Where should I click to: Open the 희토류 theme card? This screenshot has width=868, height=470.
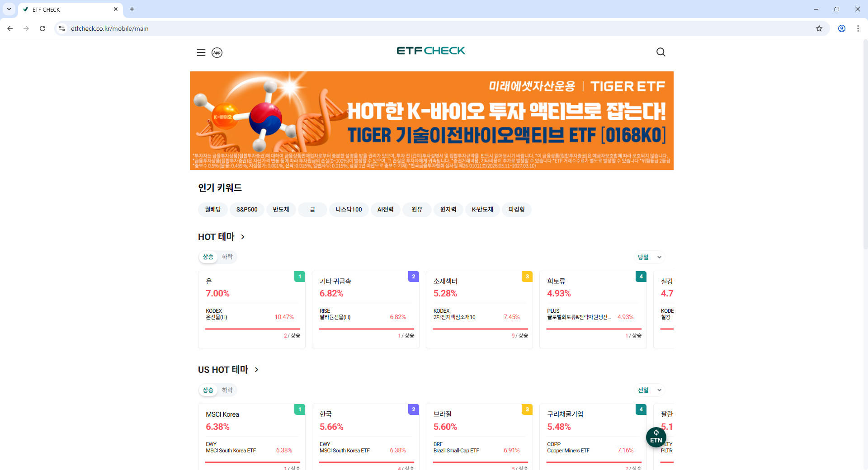[x=593, y=310]
